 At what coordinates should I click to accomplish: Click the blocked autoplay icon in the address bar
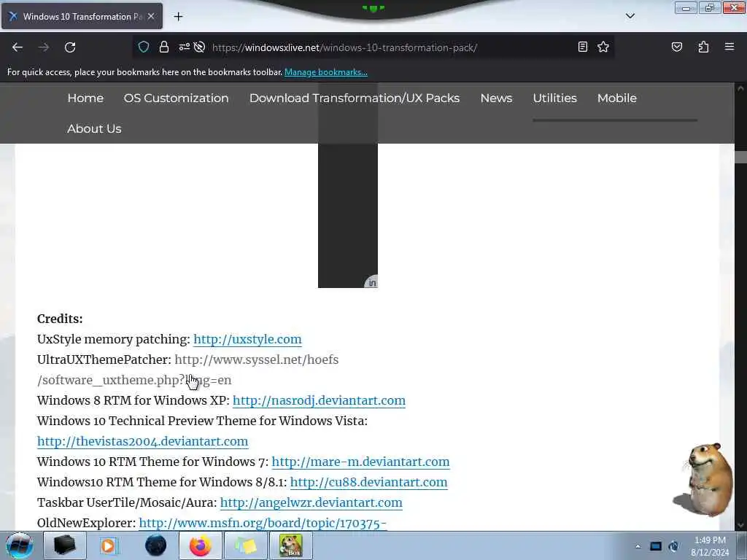[200, 47]
